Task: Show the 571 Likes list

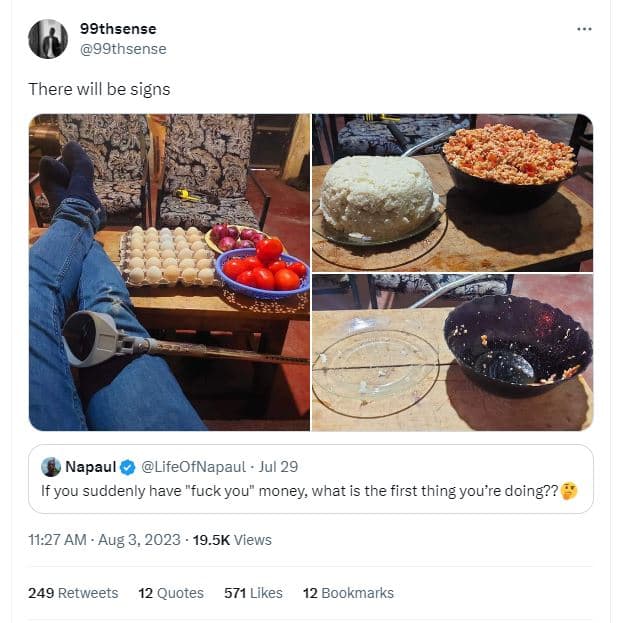Action: (x=253, y=593)
